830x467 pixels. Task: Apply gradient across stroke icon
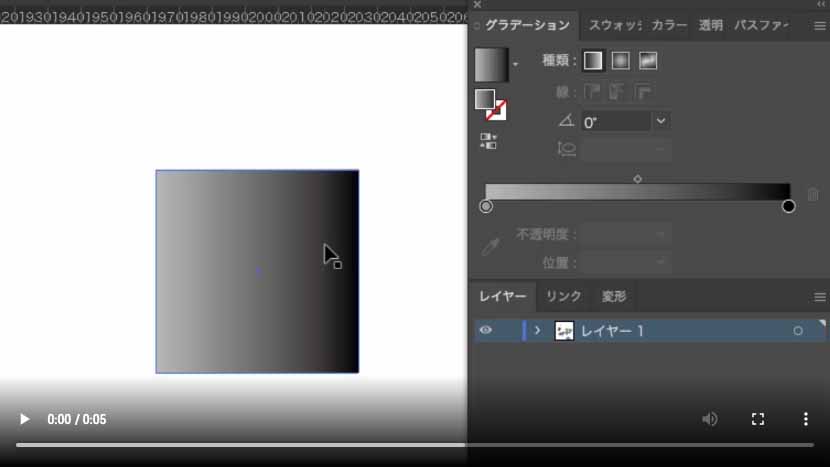[x=642, y=92]
